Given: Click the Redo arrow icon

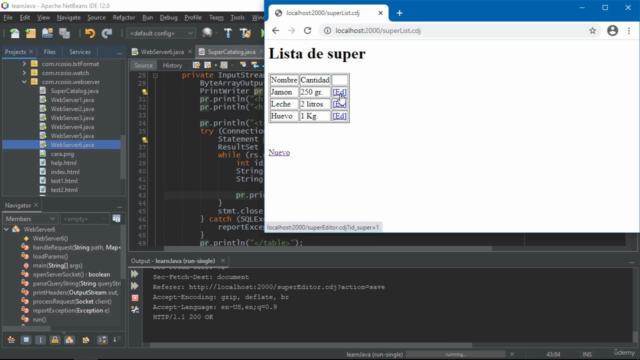Looking at the screenshot, I should pyautogui.click(x=107, y=33).
